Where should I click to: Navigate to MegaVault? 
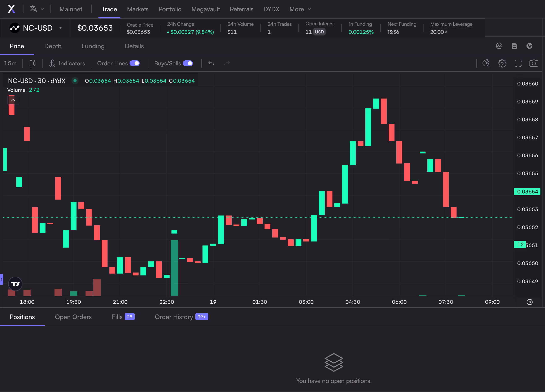(x=205, y=9)
